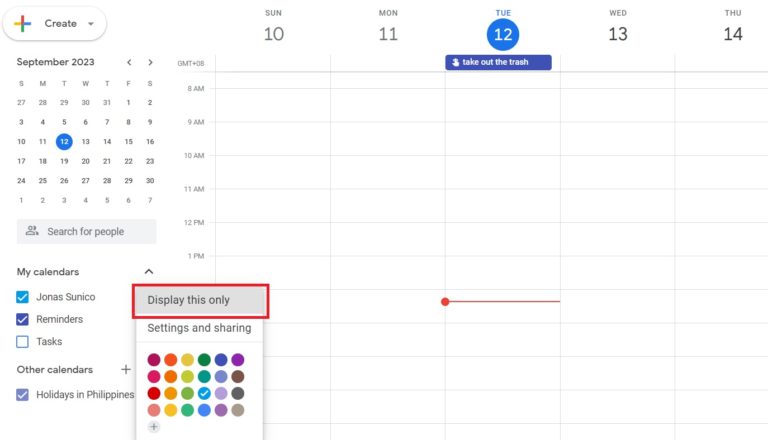Select date 16 in mini calendar

150,142
